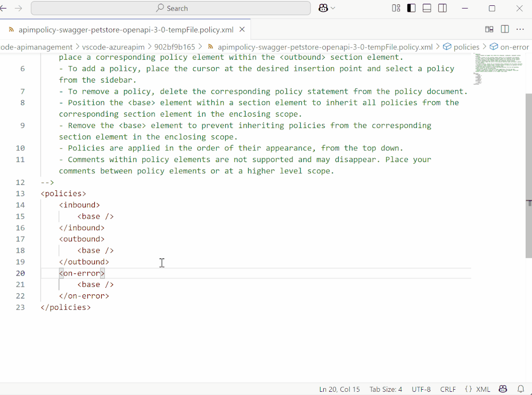Click the policy.xml file breadcrumb
532x395 pixels.
[x=325, y=47]
